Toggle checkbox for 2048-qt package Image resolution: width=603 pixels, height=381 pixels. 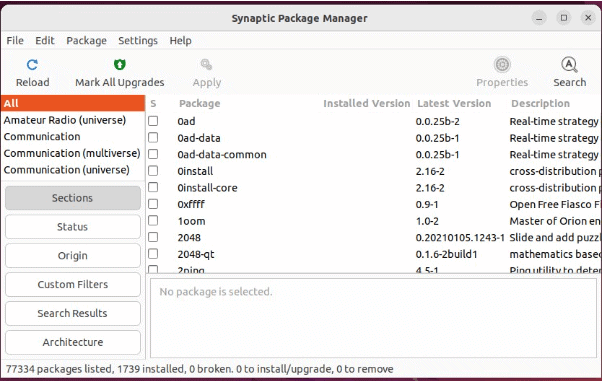pos(153,254)
